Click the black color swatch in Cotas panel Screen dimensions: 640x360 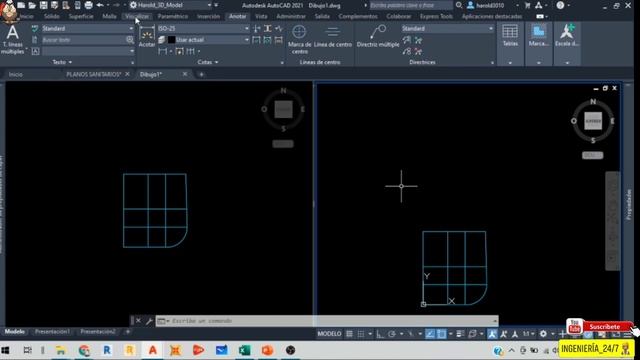[171, 40]
